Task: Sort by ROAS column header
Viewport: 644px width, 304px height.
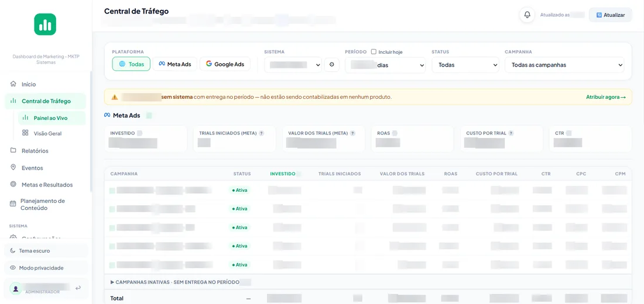Action: point(451,174)
